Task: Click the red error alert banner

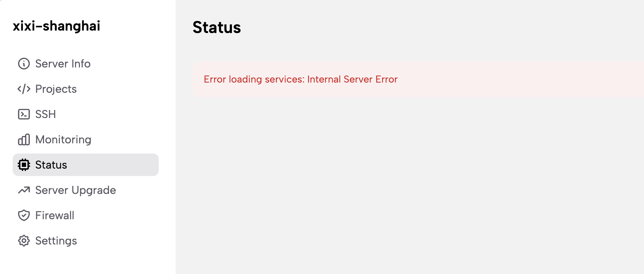Action: (x=418, y=79)
